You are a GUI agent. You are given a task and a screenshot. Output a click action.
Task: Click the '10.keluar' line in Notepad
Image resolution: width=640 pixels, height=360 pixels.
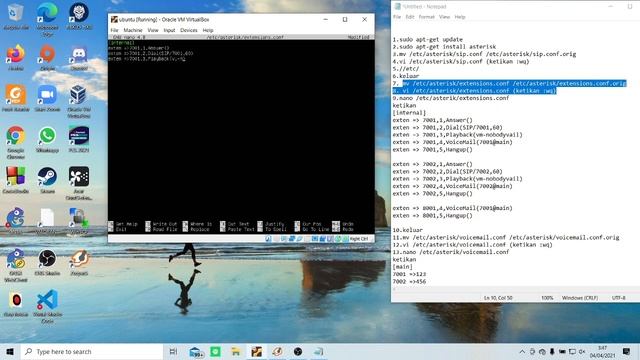coord(407,230)
